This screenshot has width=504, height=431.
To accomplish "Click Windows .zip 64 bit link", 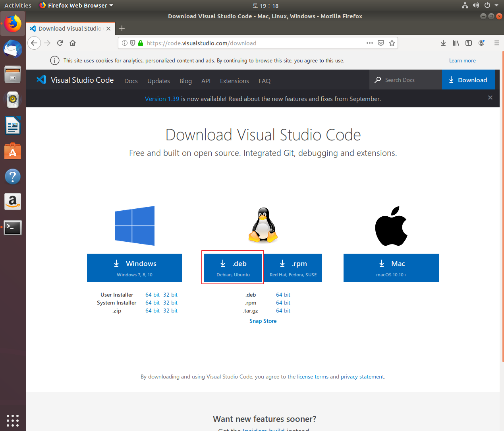I will tap(153, 311).
